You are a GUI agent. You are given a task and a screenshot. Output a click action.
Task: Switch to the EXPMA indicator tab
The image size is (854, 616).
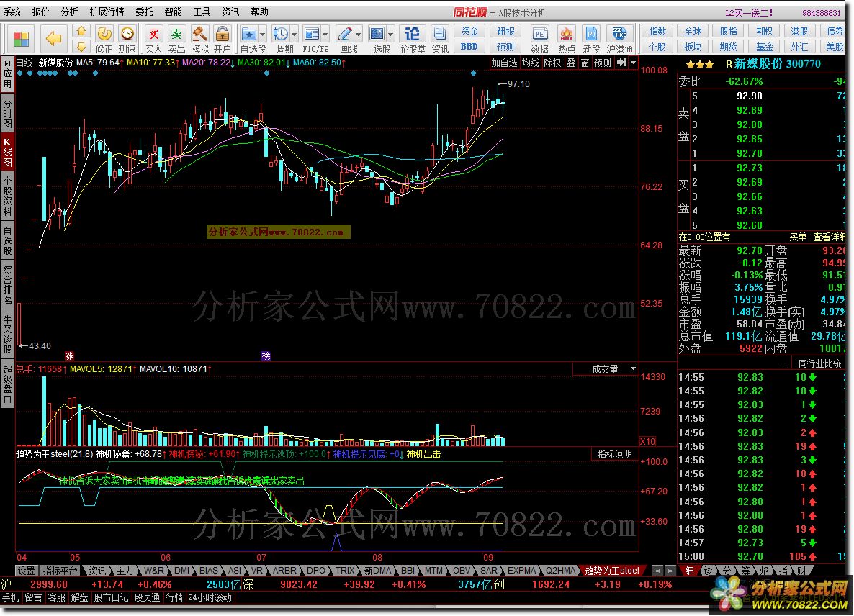pyautogui.click(x=522, y=570)
